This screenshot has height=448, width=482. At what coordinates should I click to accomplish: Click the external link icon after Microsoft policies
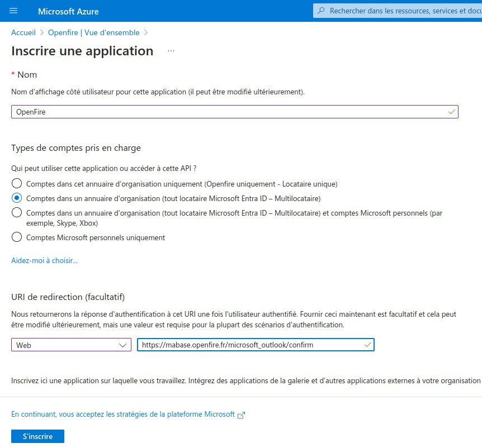(x=242, y=415)
